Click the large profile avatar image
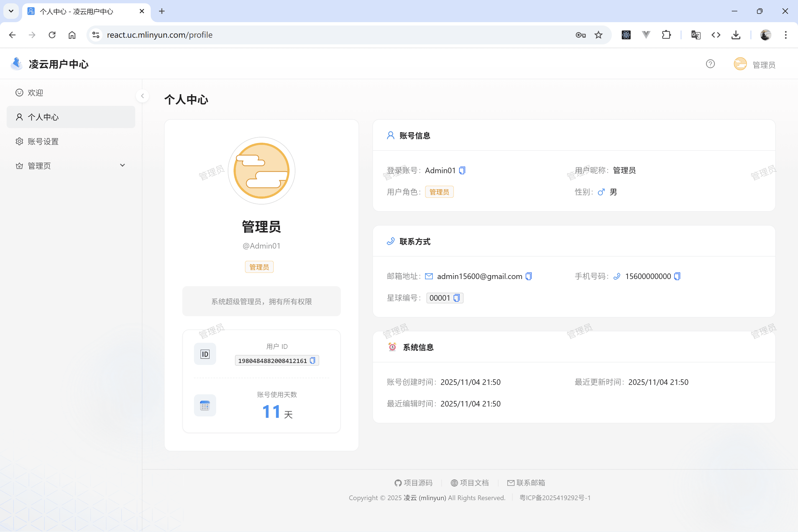This screenshot has width=798, height=532. pyautogui.click(x=261, y=171)
